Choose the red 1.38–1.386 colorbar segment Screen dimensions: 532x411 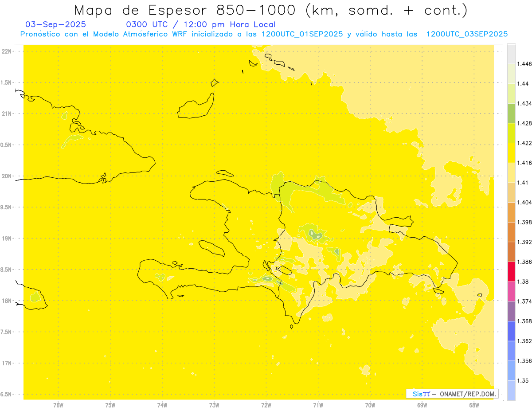(511, 271)
